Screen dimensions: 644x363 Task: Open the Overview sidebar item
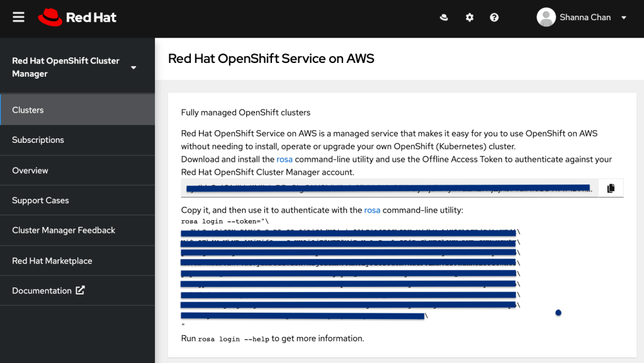[x=30, y=170]
